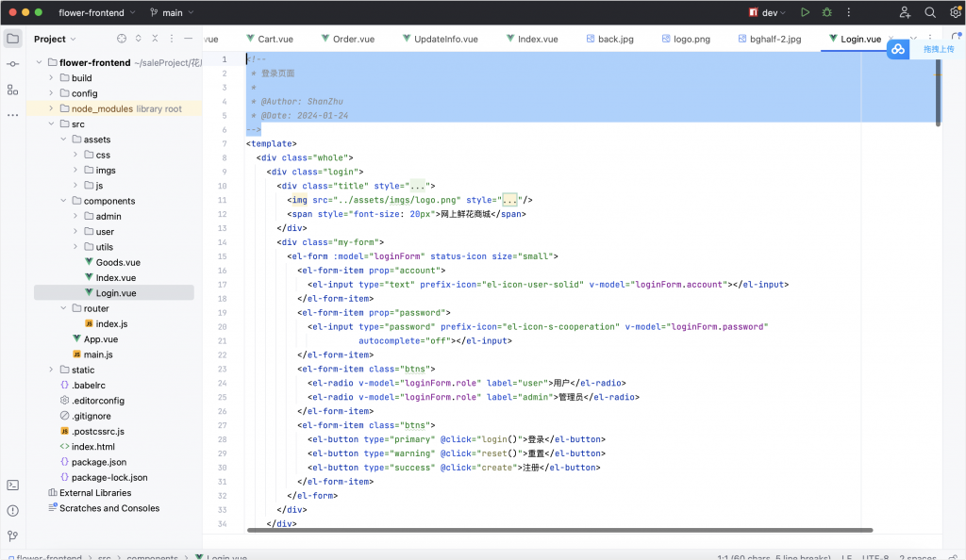
Task: Select Goods.vue in the project tree
Action: [x=118, y=263]
